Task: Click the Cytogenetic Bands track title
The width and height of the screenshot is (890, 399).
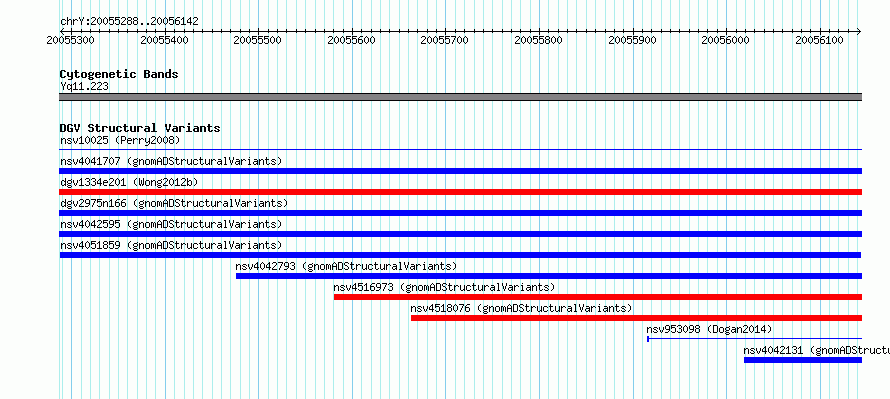Action: click(119, 74)
